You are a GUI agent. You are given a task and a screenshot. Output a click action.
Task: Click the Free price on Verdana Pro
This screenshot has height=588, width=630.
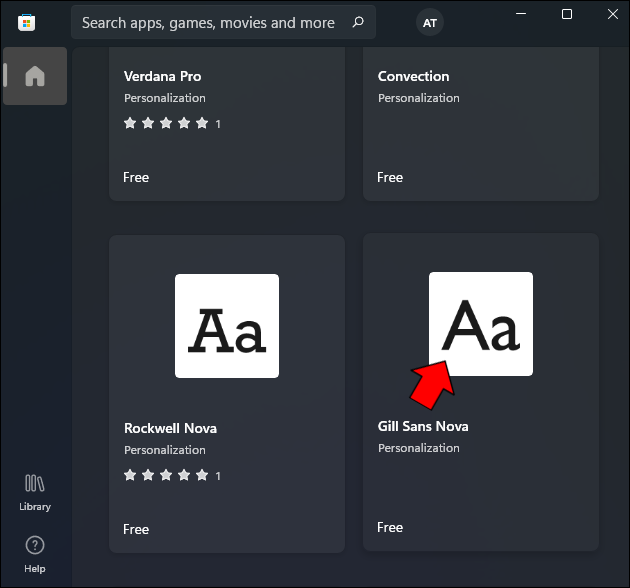[136, 177]
